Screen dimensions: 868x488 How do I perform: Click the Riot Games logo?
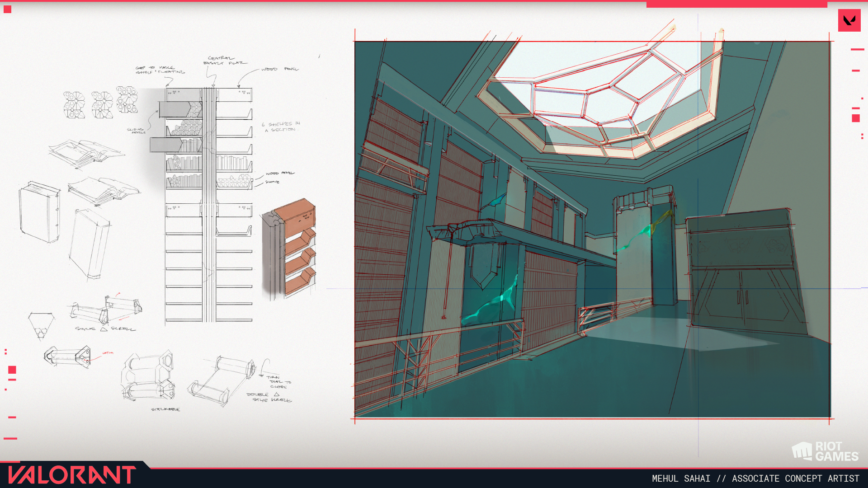coord(825,451)
